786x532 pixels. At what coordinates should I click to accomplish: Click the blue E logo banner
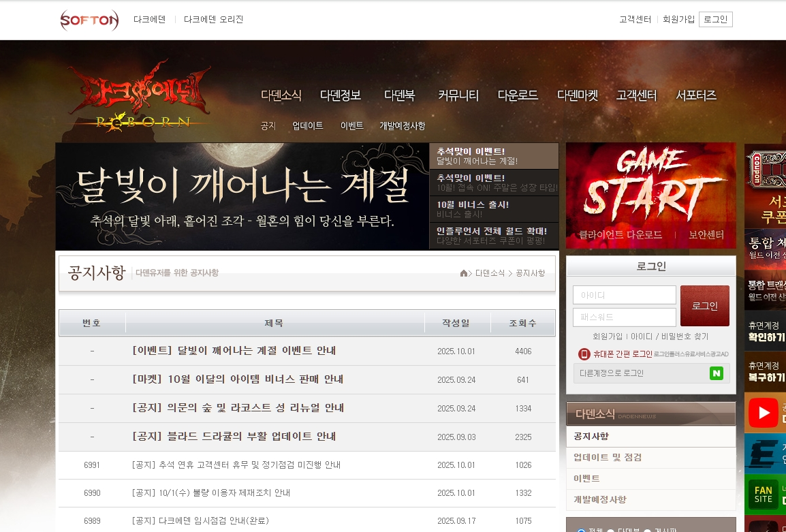click(765, 453)
